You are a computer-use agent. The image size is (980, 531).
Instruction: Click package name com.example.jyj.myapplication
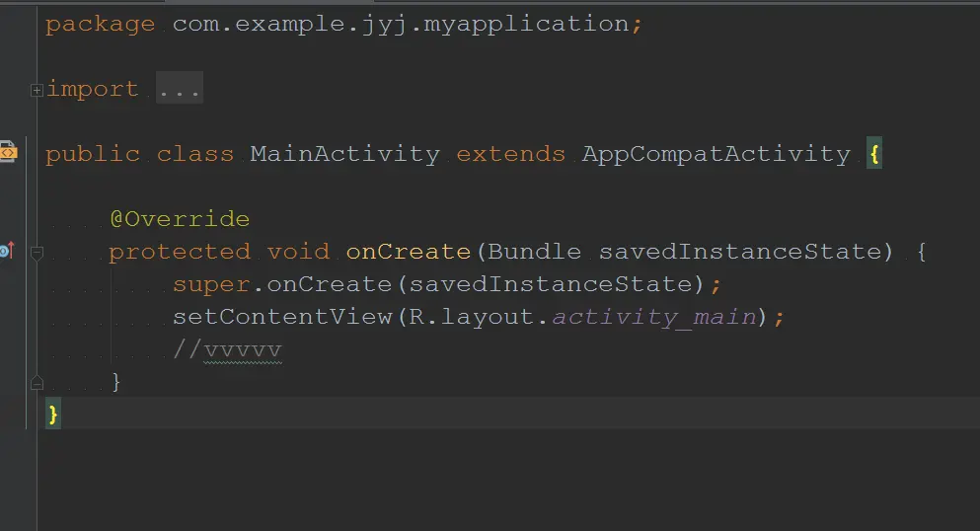click(401, 25)
